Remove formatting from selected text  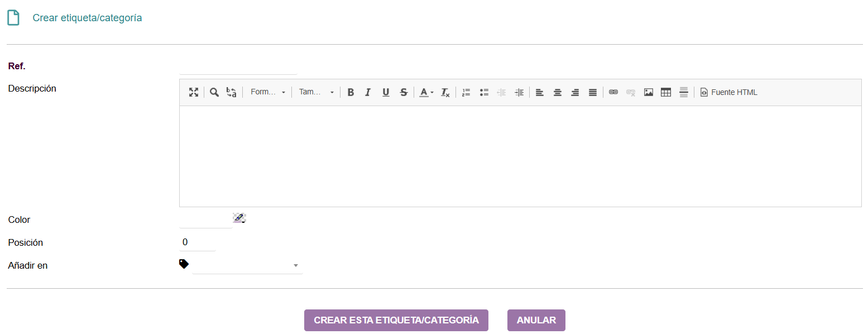(x=445, y=92)
